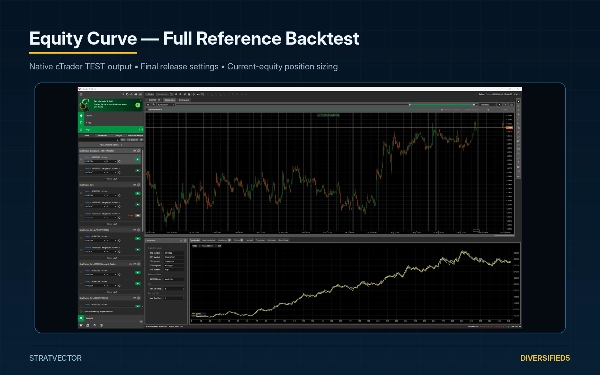600x375 pixels.
Task: Click the green backtest progress bar above the chart
Action: click(442, 104)
